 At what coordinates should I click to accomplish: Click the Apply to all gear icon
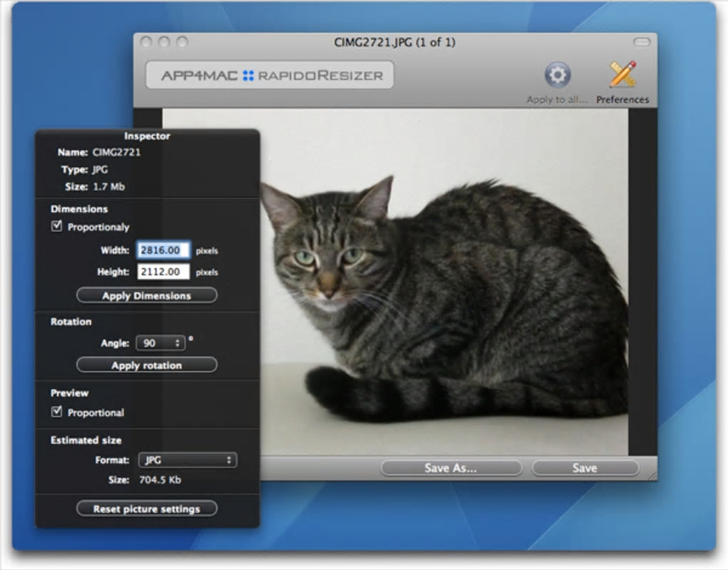pyautogui.click(x=557, y=74)
